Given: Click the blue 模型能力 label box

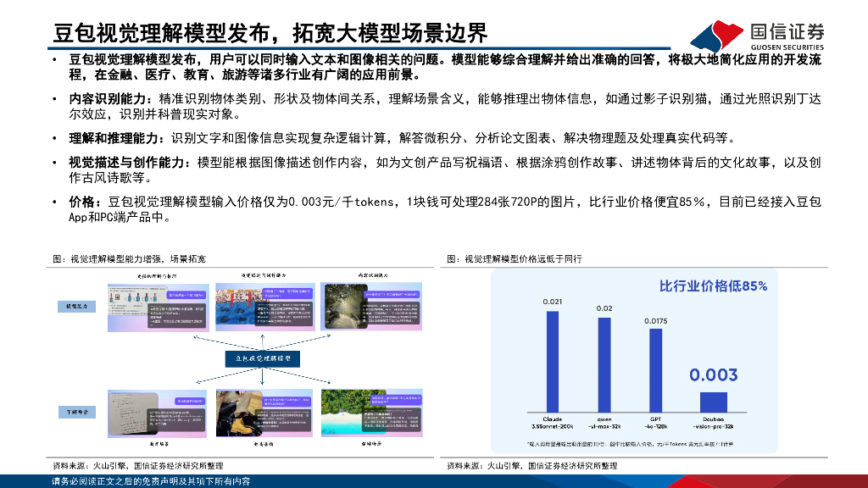Looking at the screenshot, I should pos(77,306).
